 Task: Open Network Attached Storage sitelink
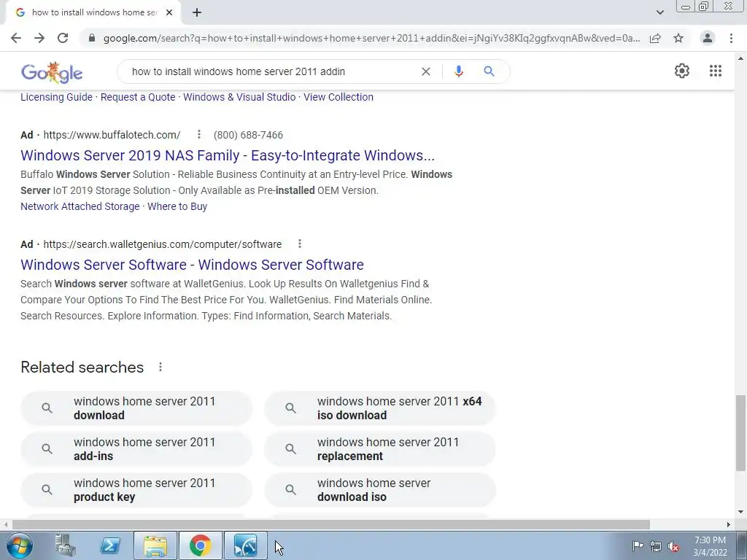80,206
